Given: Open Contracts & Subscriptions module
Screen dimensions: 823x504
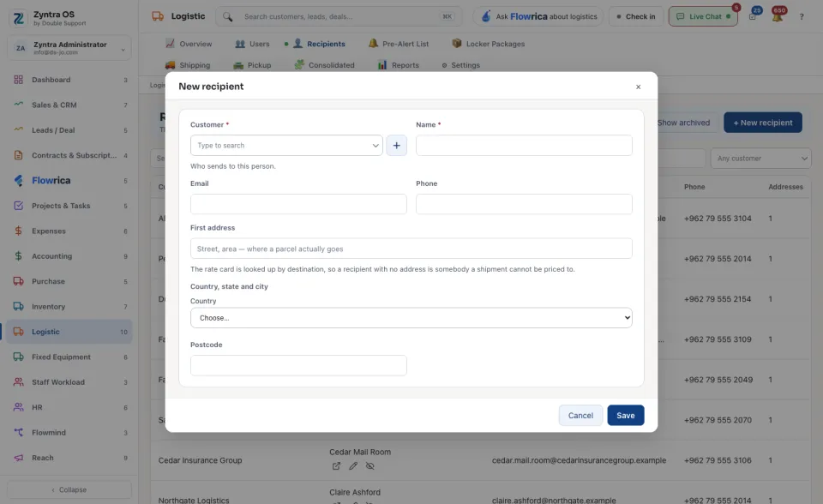Looking at the screenshot, I should (x=69, y=155).
